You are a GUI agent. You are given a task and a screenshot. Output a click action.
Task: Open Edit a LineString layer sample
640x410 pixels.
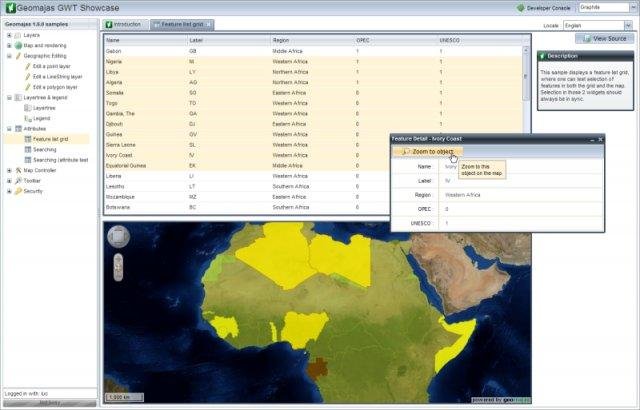[57, 77]
